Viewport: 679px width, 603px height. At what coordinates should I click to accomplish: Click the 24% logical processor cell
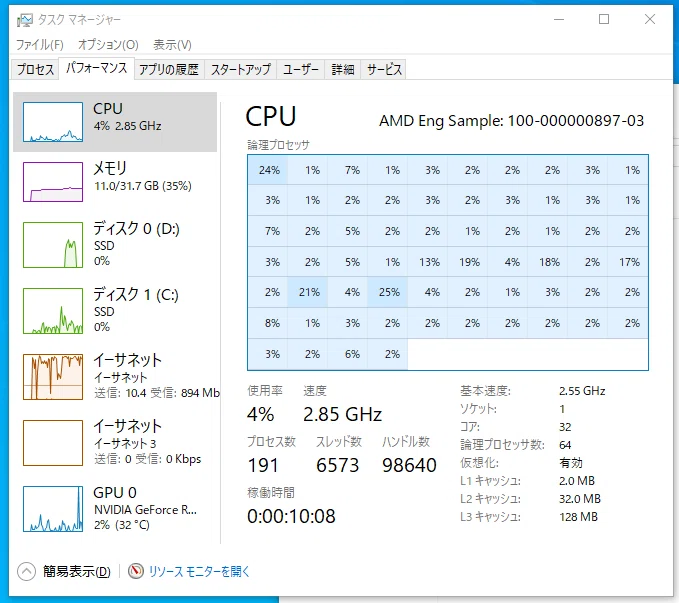click(x=267, y=170)
